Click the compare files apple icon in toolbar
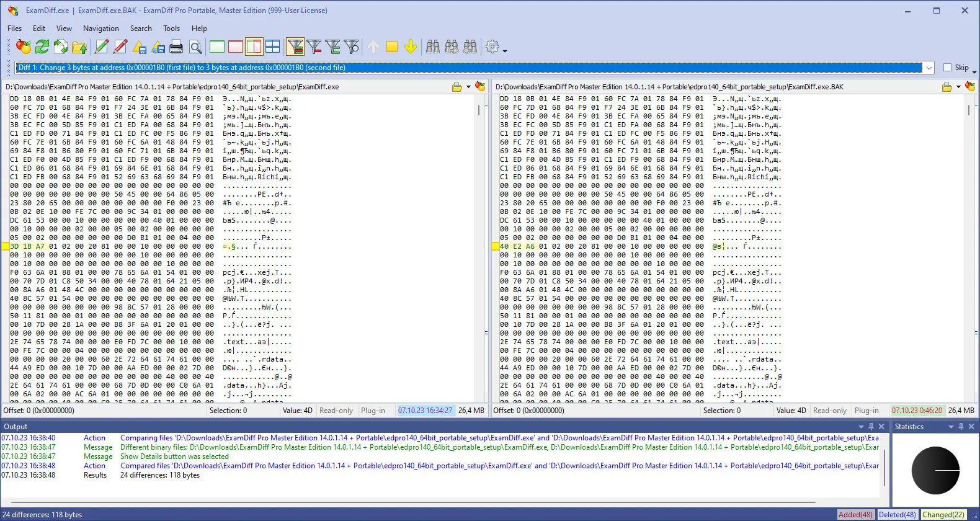The height and width of the screenshot is (521, 980). (x=24, y=47)
